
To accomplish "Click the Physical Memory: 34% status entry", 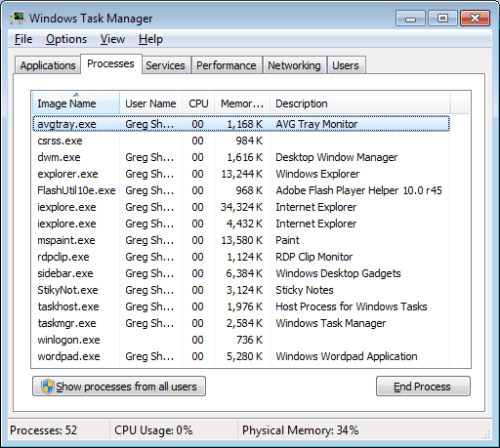I will (300, 430).
